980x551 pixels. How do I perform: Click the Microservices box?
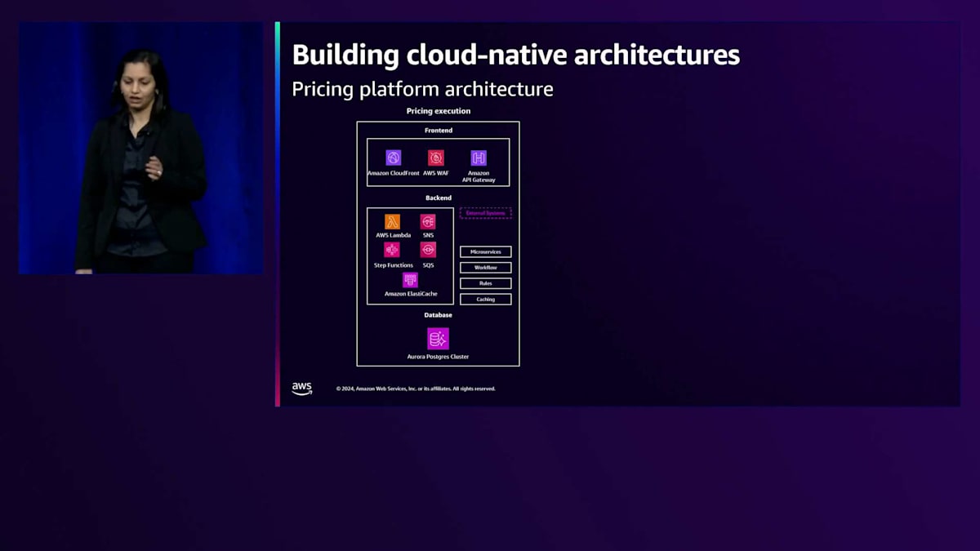click(x=486, y=252)
